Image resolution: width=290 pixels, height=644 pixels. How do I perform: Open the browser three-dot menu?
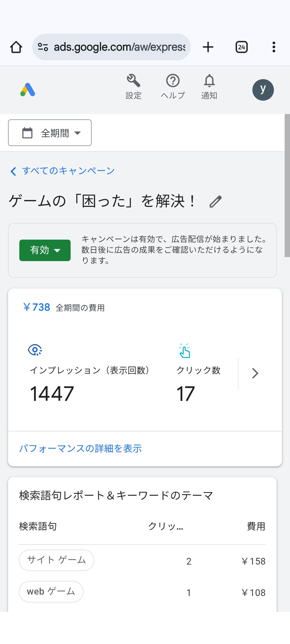tap(274, 47)
